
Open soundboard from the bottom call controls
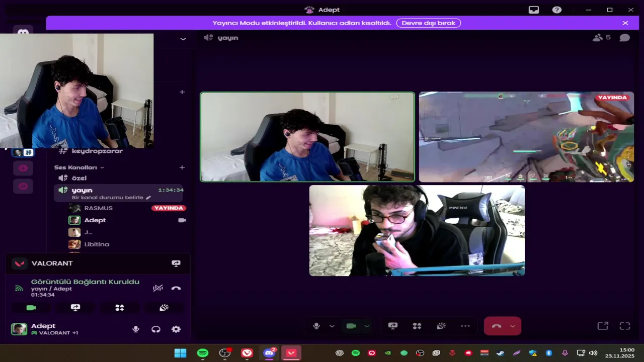441,326
